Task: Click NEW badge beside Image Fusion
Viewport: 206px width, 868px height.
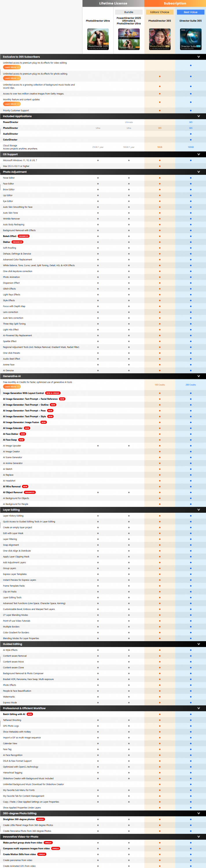Action: tap(44, 422)
